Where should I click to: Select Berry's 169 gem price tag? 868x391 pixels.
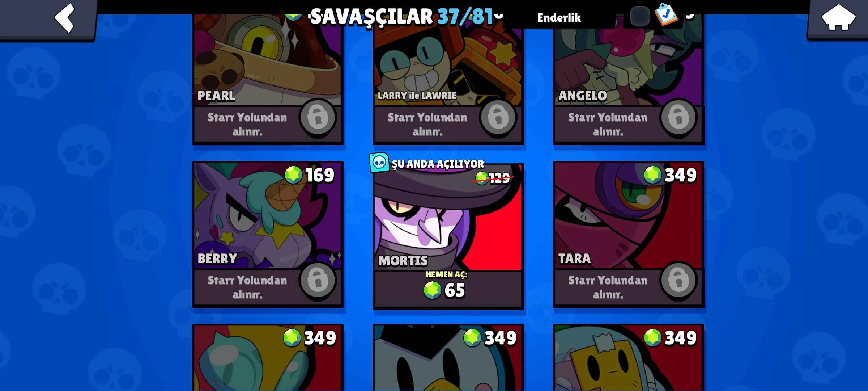coord(309,175)
